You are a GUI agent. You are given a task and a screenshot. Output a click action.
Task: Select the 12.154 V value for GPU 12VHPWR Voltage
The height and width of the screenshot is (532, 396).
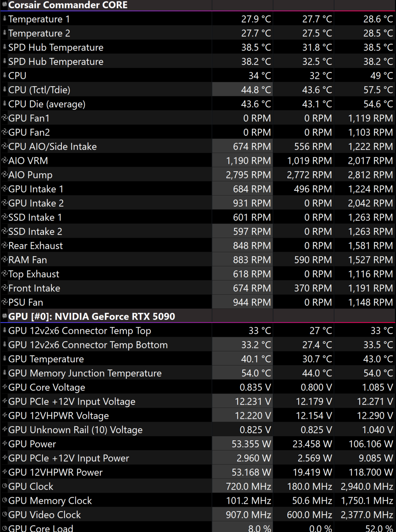314,416
